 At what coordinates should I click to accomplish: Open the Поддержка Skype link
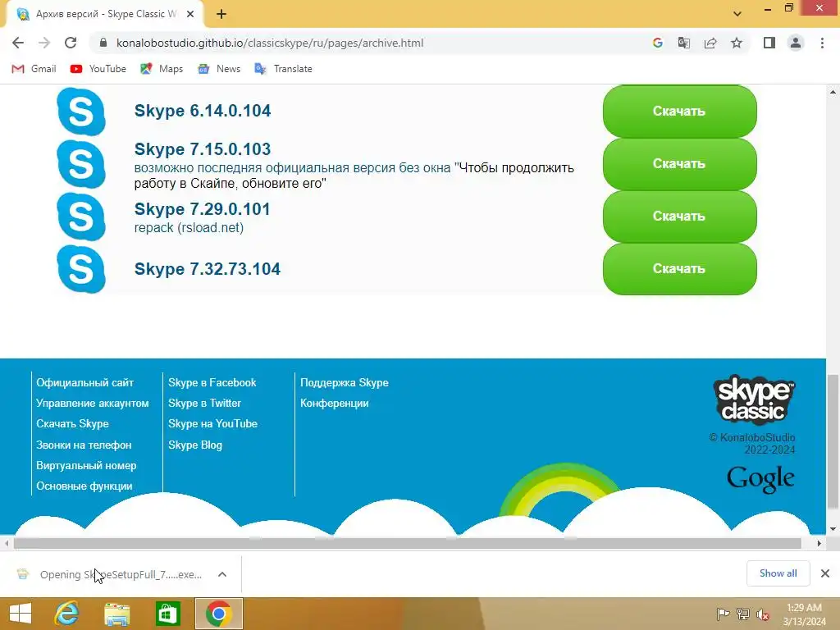click(345, 382)
